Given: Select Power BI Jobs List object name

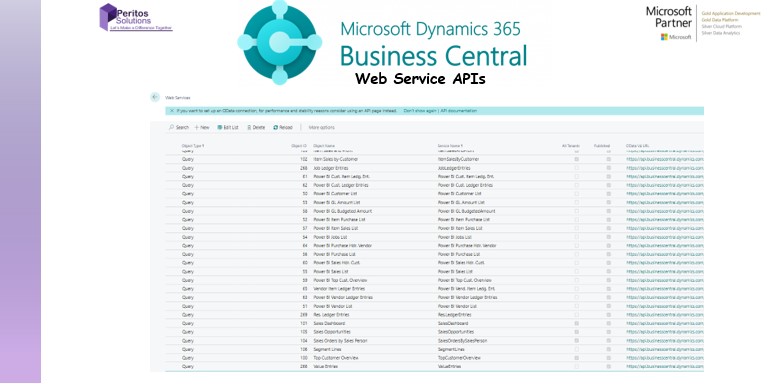Looking at the screenshot, I should pyautogui.click(x=331, y=237).
